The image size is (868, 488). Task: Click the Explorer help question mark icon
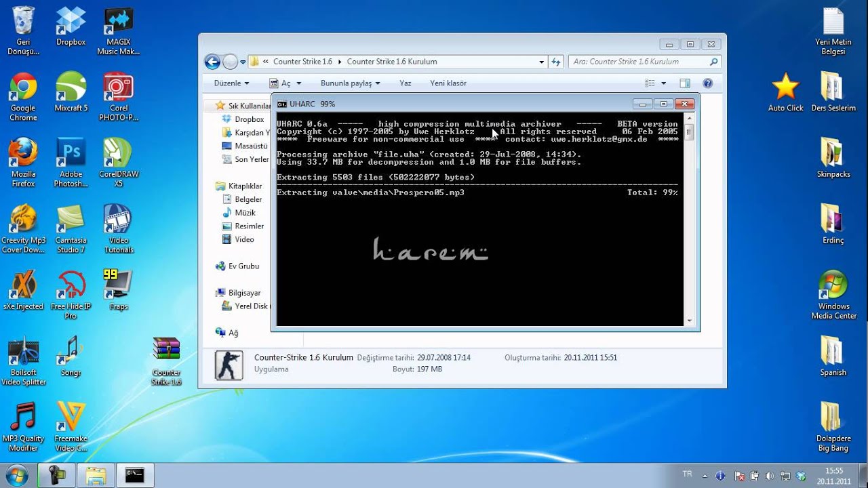(707, 83)
